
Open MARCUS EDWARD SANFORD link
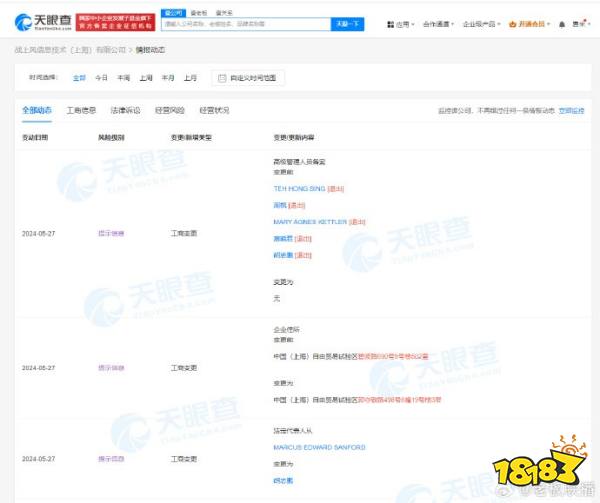[x=319, y=447]
